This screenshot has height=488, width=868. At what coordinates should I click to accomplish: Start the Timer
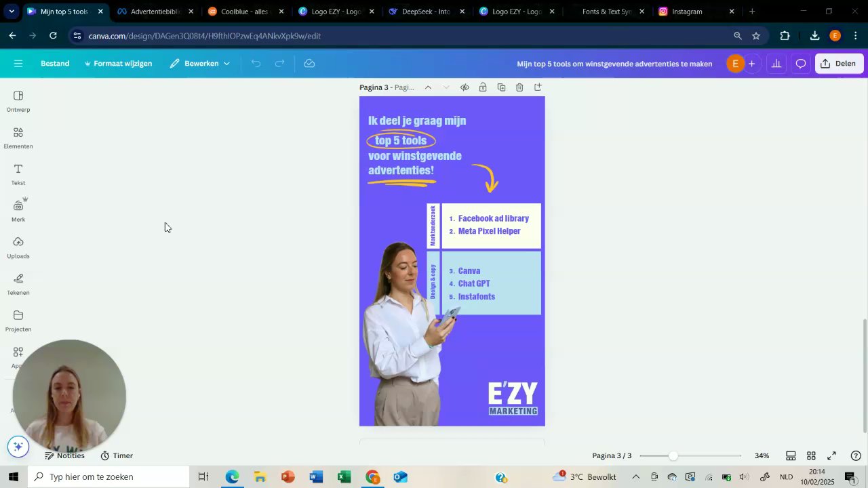(x=117, y=455)
